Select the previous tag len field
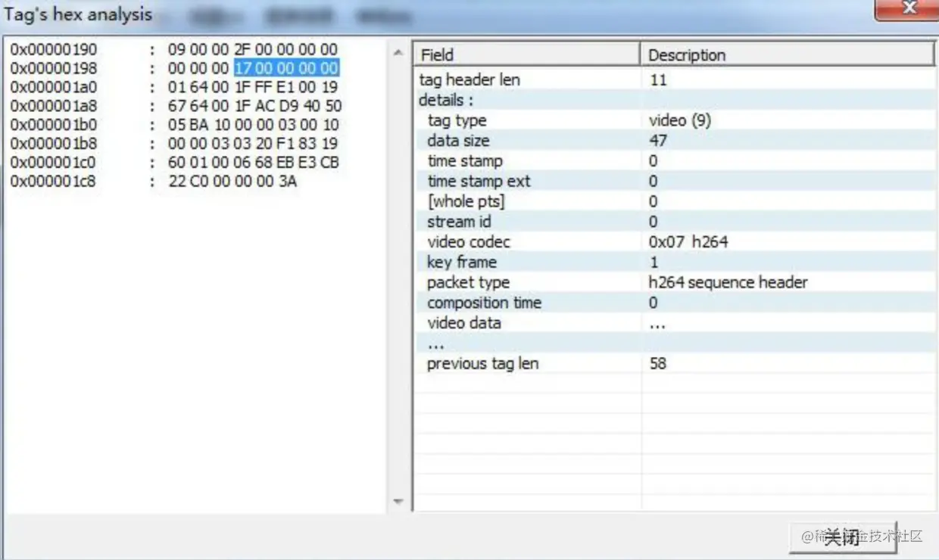The image size is (939, 560). coord(482,364)
